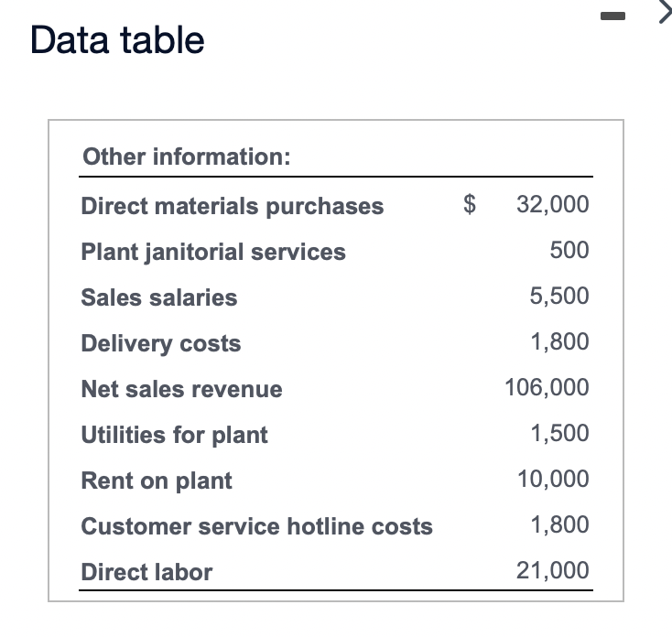Select the 1,500 utilities amount

[559, 433]
